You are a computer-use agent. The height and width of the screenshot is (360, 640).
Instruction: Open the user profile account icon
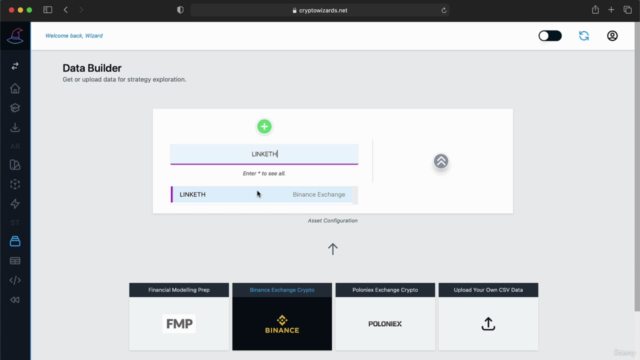[x=612, y=36]
